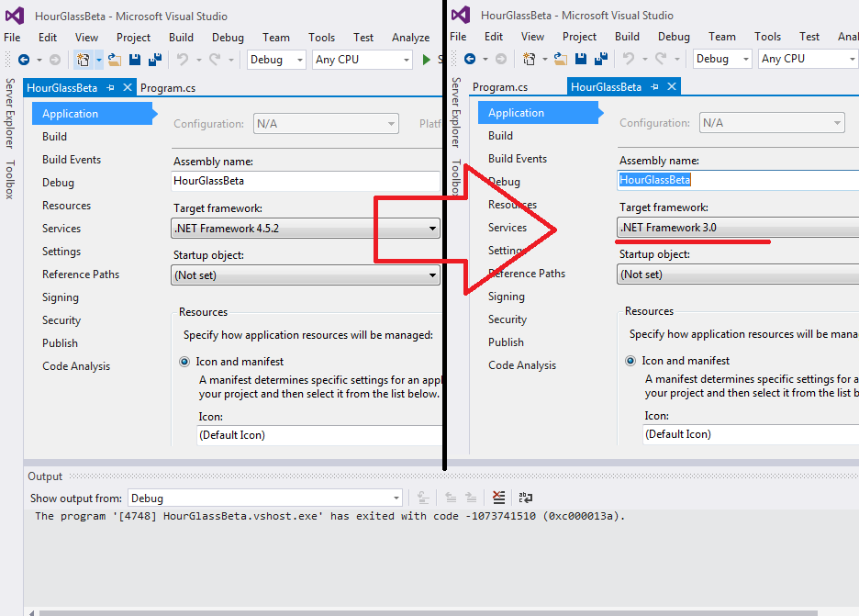Open Any CPU platform dropdown in left toolbar
The image size is (859, 616).
(363, 59)
